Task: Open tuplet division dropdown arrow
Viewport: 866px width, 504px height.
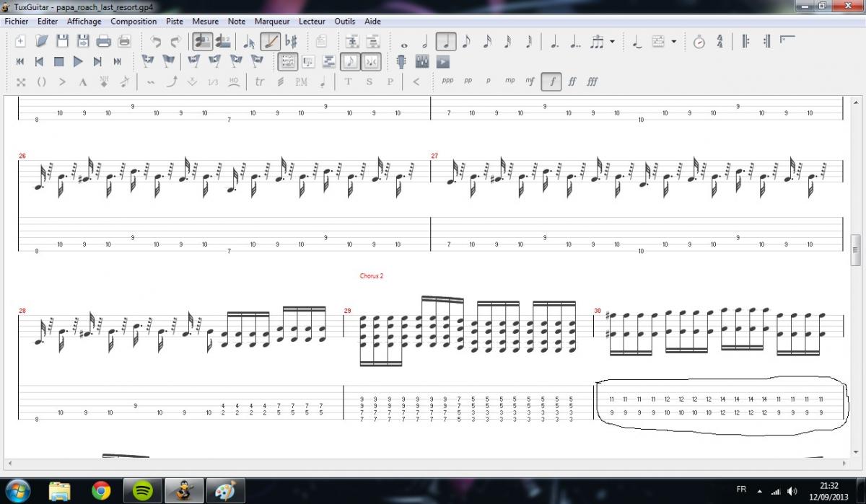Action: tap(612, 41)
